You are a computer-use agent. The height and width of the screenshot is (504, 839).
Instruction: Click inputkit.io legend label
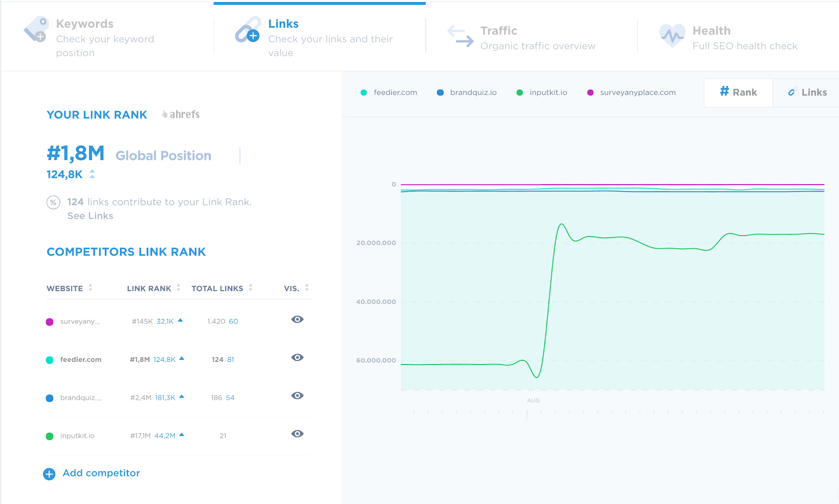(x=548, y=92)
